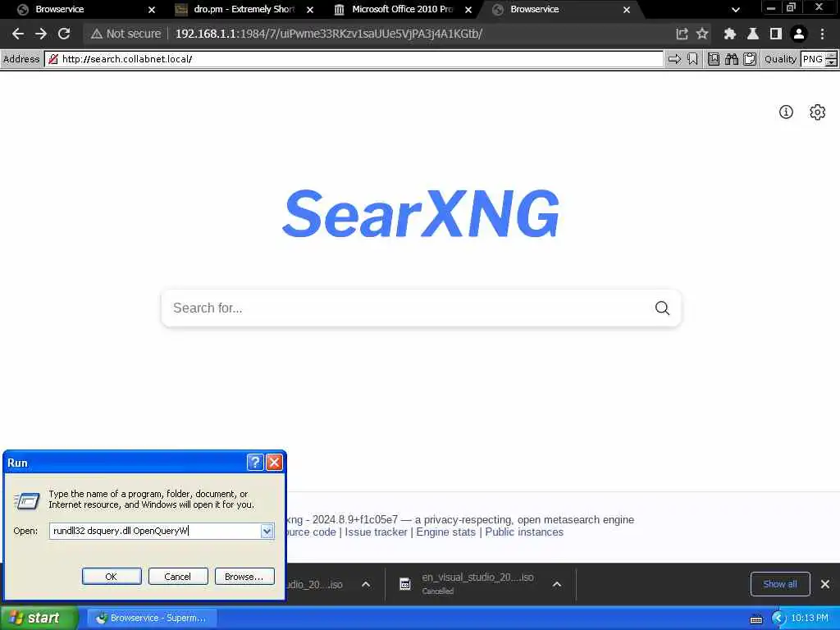Reload the page with the refresh icon
The width and height of the screenshot is (840, 630).
(64, 34)
